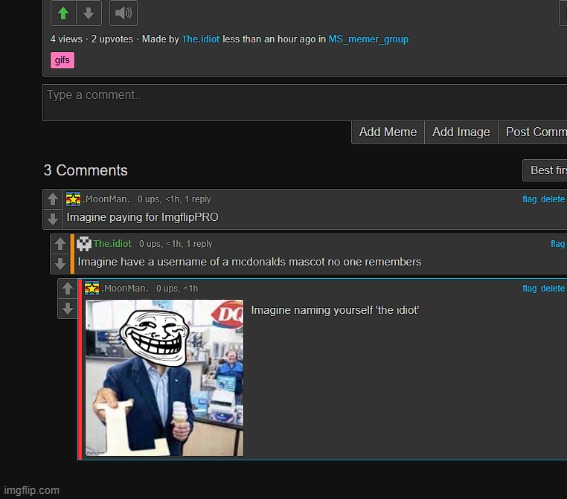This screenshot has height=499, width=567.
Task: Open The.idiot profile link in post info
Action: pyautogui.click(x=201, y=39)
